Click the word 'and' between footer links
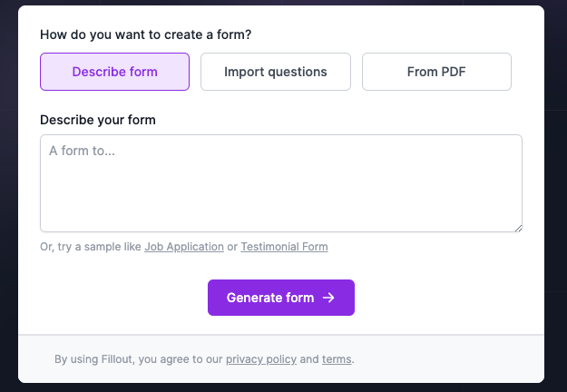This screenshot has height=392, width=567. (309, 359)
